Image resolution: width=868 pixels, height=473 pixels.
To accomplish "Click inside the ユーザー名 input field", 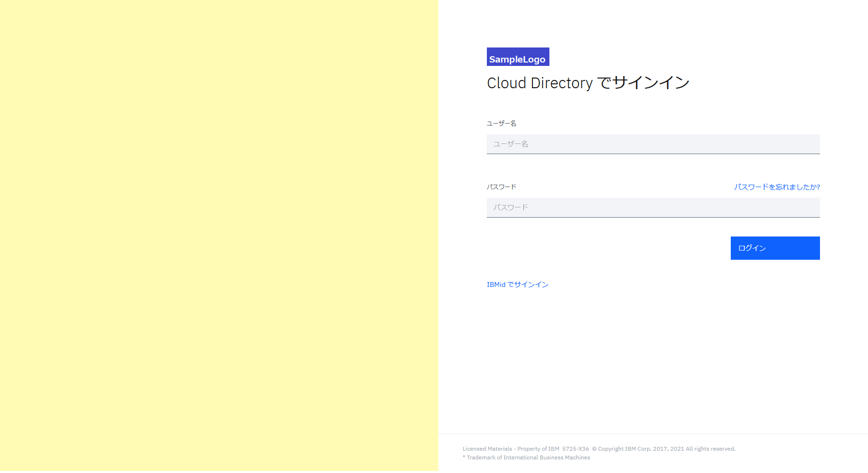I will [x=653, y=144].
